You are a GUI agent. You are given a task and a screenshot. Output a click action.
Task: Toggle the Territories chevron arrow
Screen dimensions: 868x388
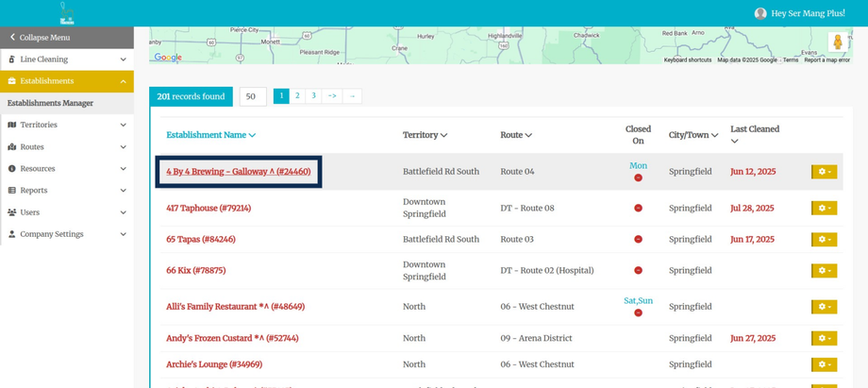[123, 125]
